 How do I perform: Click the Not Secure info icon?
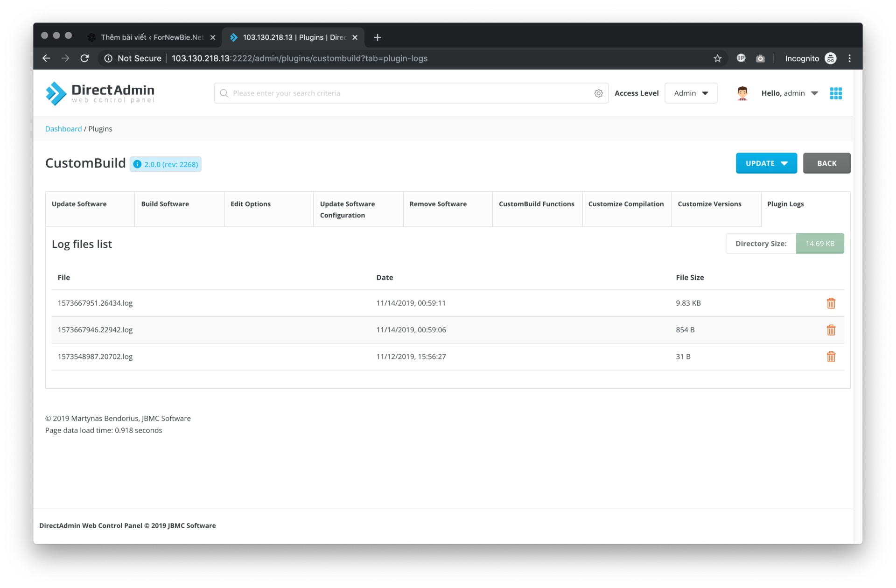108,58
